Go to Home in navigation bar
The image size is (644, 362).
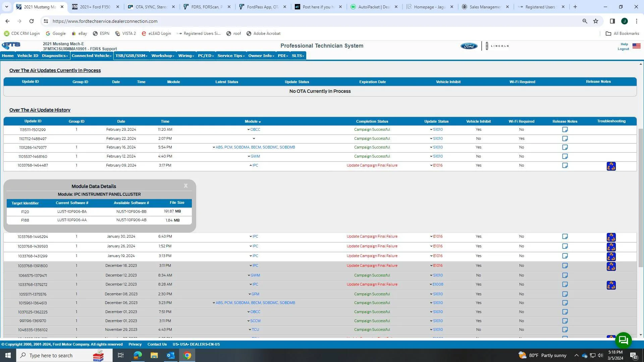[x=8, y=56]
